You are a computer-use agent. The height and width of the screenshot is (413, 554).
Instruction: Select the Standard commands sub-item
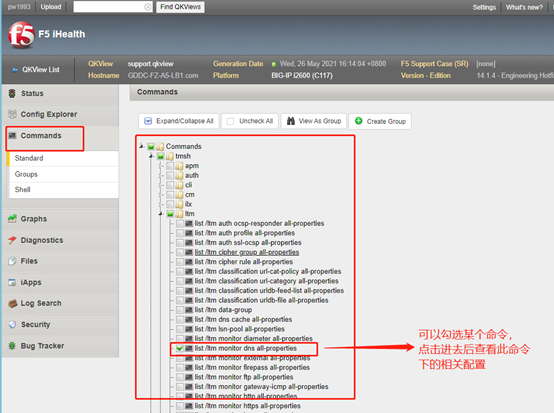pos(63,158)
